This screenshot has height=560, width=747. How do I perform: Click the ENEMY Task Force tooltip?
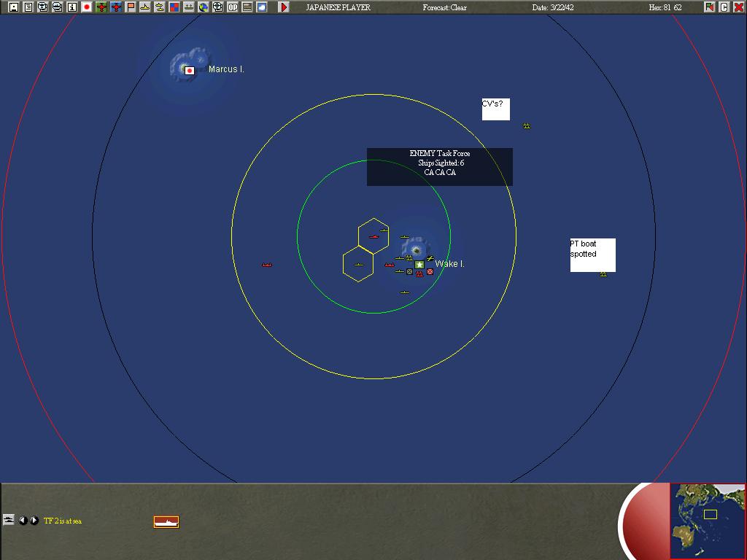[x=440, y=167]
